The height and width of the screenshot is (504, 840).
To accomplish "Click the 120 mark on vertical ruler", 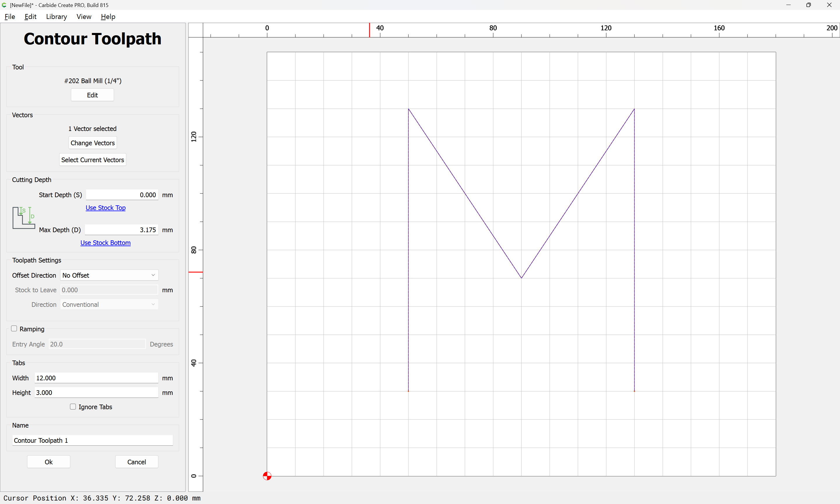I will pyautogui.click(x=194, y=137).
